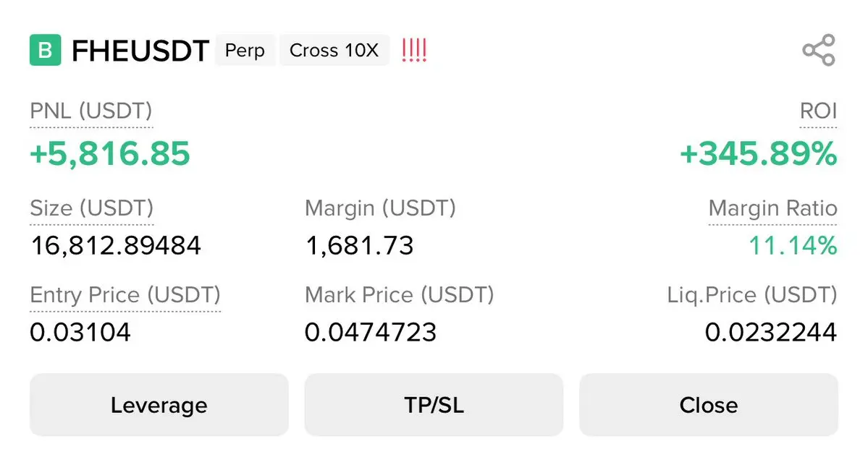Viewport: 868px width, 460px height.
Task: Tap the Size (USDT) label
Action: (92, 208)
